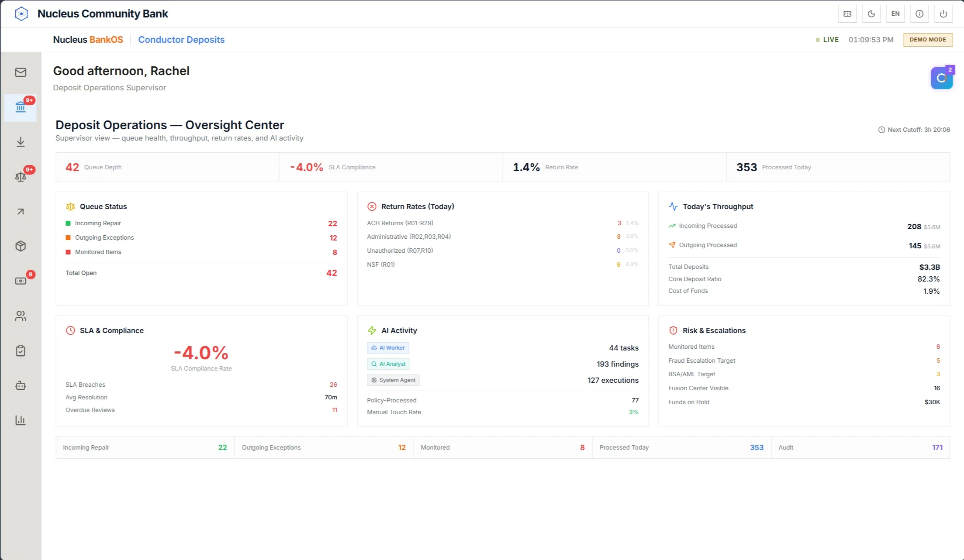Open the balance scales sidebar icon
964x560 pixels.
click(21, 177)
